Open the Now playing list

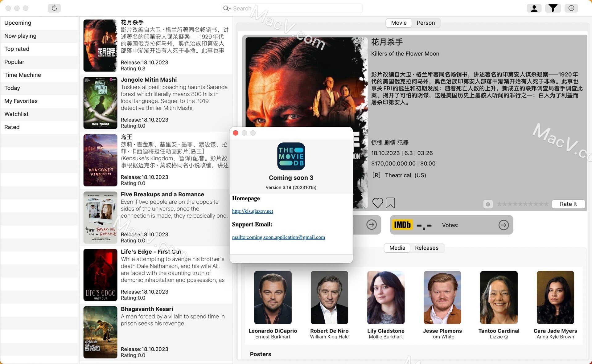39,36
